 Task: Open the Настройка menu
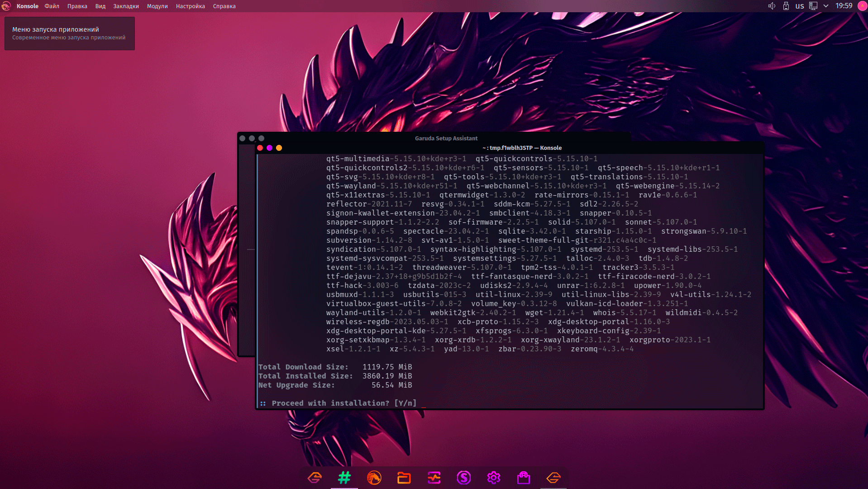pyautogui.click(x=190, y=6)
